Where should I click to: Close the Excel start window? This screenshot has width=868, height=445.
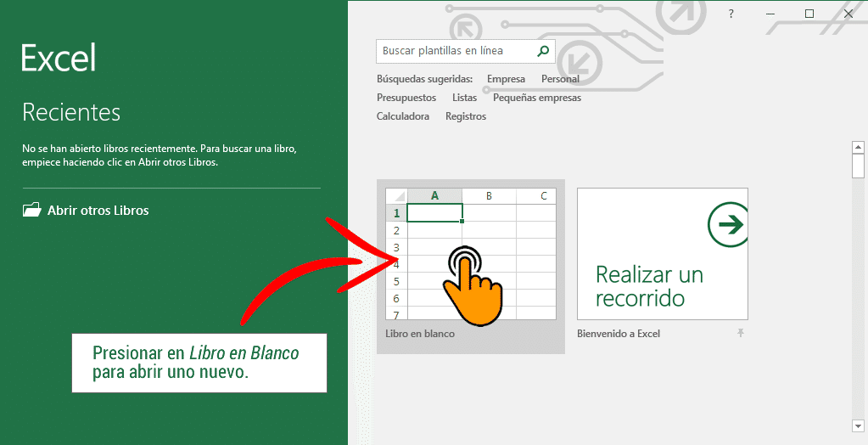pyautogui.click(x=849, y=14)
